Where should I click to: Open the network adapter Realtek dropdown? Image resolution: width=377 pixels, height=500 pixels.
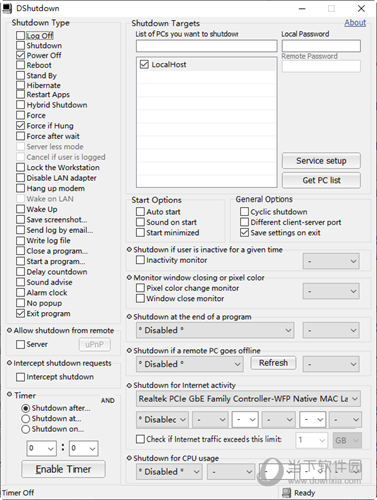pos(248,399)
